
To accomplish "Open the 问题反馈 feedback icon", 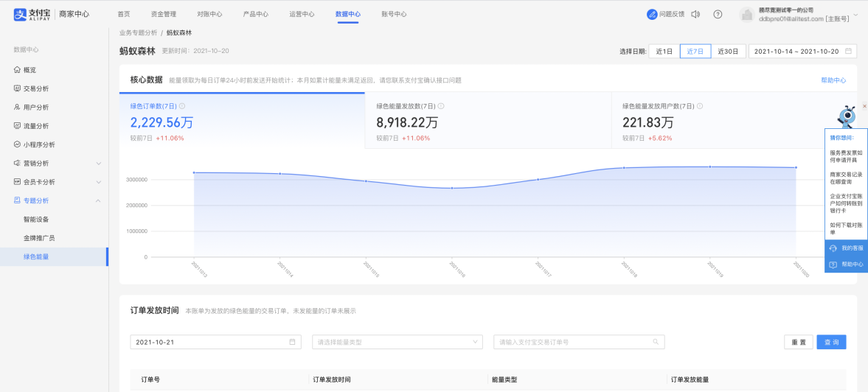I will (652, 15).
